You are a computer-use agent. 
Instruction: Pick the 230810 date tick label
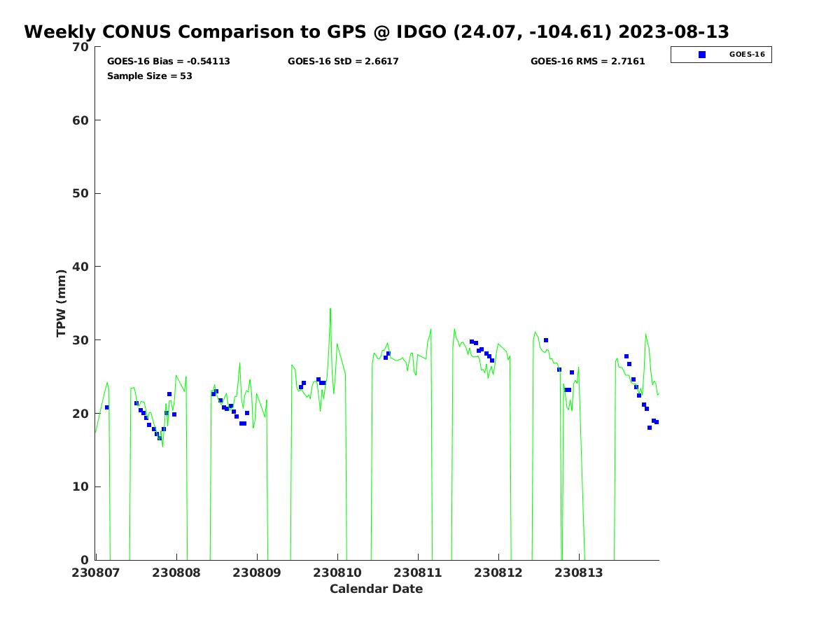coord(337,573)
